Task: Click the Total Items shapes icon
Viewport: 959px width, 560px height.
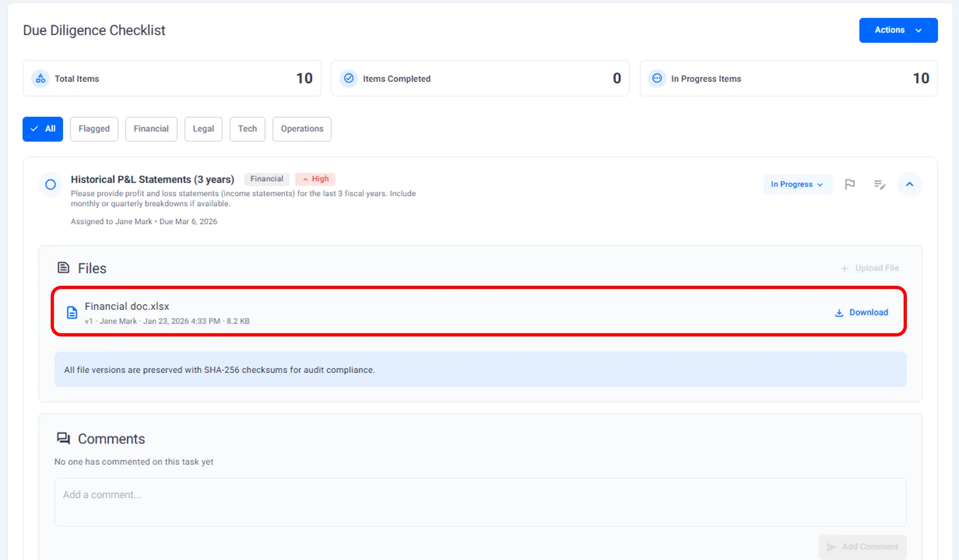Action: pyautogui.click(x=41, y=79)
